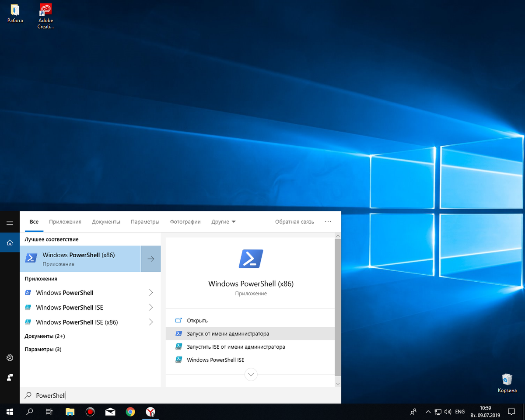Open the clock and date 10:59 flyout
Viewport: 525px width, 420px height.
pyautogui.click(x=485, y=412)
